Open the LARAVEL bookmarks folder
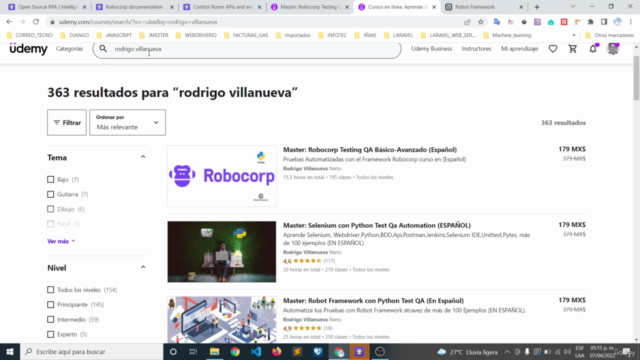The height and width of the screenshot is (360, 640). pos(398,36)
